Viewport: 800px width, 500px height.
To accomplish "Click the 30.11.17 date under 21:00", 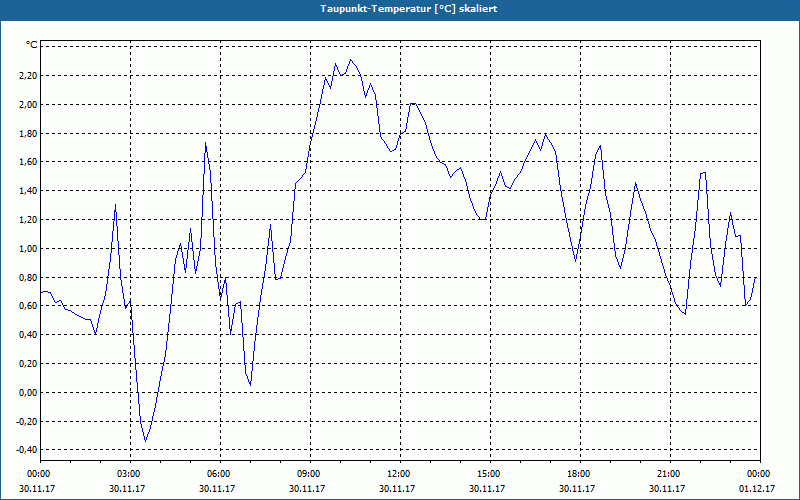I will tap(667, 488).
